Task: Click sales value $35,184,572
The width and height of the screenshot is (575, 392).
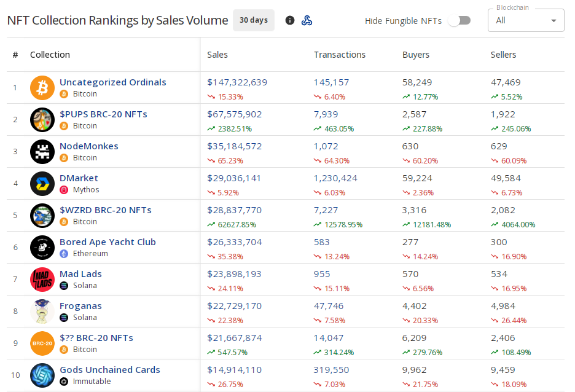Action: [x=235, y=146]
